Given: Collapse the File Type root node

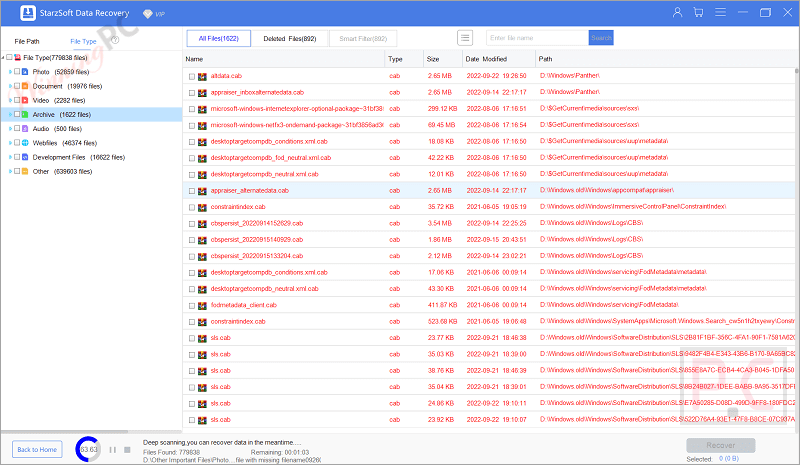Looking at the screenshot, I should [3, 58].
